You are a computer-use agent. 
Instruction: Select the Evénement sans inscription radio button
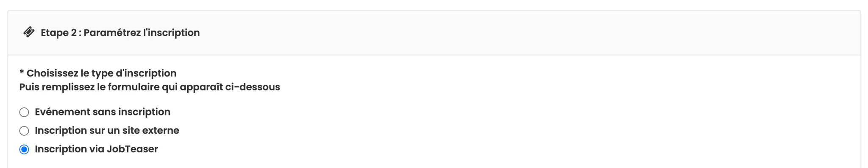pos(24,112)
